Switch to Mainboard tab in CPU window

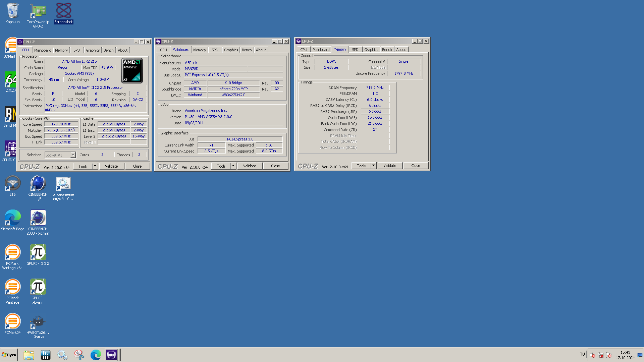(43, 50)
